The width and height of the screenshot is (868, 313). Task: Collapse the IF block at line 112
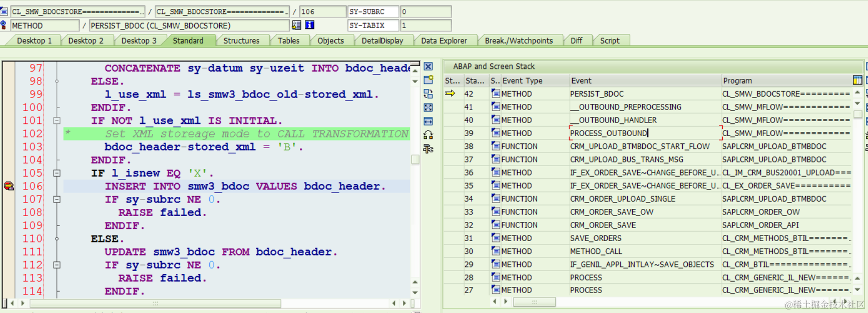click(x=57, y=265)
